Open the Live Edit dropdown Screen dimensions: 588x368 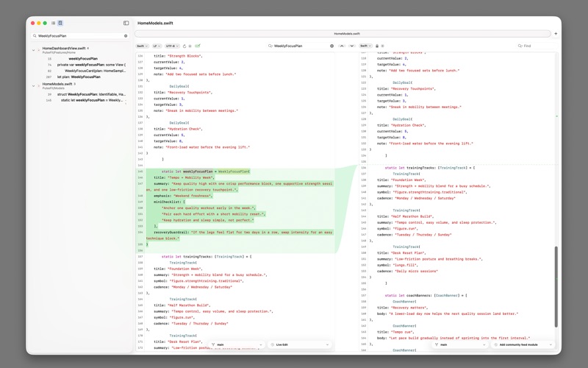[300, 344]
